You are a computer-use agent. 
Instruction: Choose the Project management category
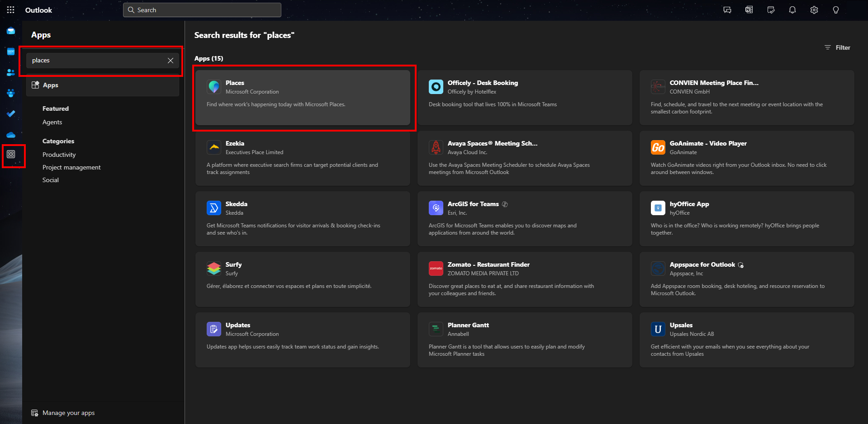71,167
